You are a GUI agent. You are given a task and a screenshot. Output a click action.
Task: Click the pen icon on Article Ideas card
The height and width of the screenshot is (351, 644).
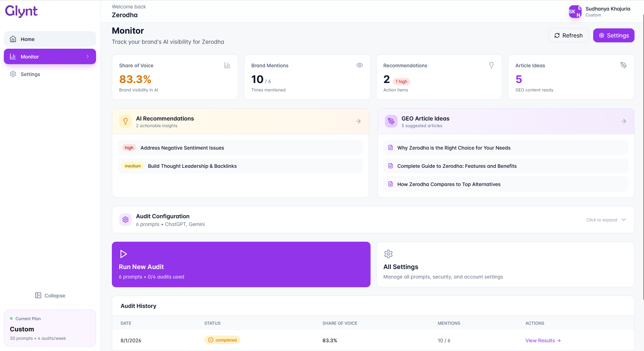click(x=624, y=65)
